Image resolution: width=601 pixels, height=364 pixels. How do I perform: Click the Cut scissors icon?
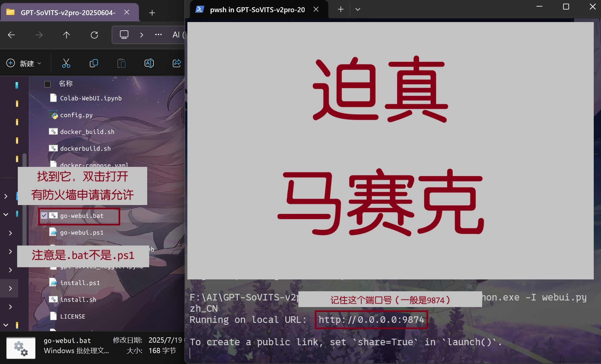tap(66, 63)
